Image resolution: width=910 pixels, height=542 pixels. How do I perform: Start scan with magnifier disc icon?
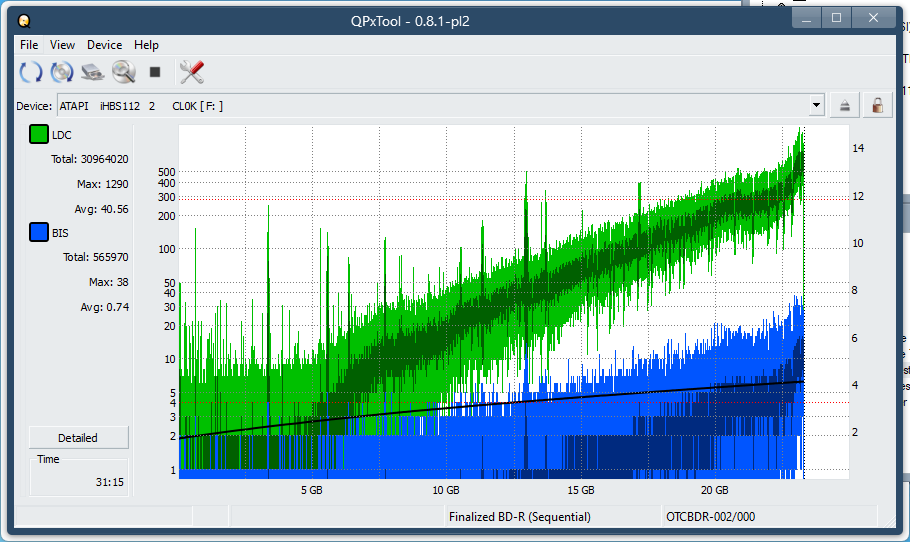pos(124,72)
